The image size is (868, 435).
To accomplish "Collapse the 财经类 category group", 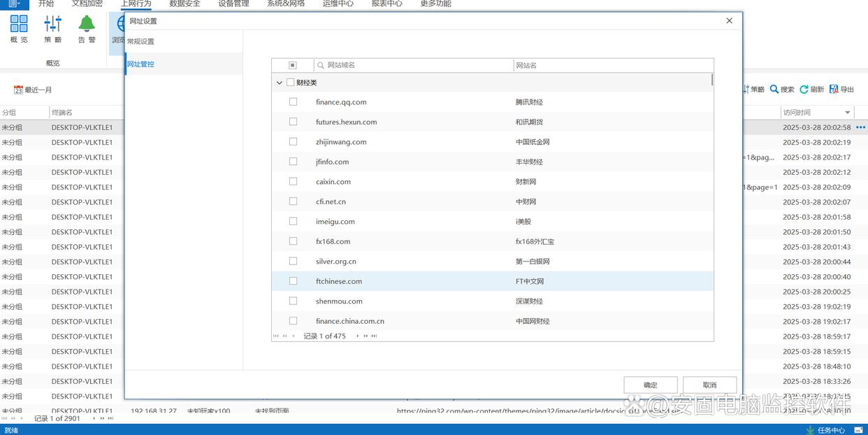I will pyautogui.click(x=280, y=83).
